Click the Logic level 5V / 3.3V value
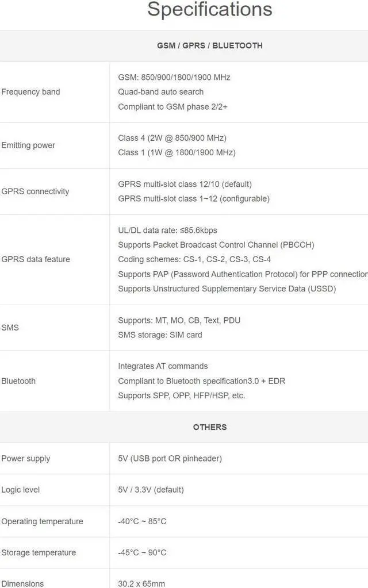Image resolution: width=368 pixels, height=588 pixels. tap(151, 490)
